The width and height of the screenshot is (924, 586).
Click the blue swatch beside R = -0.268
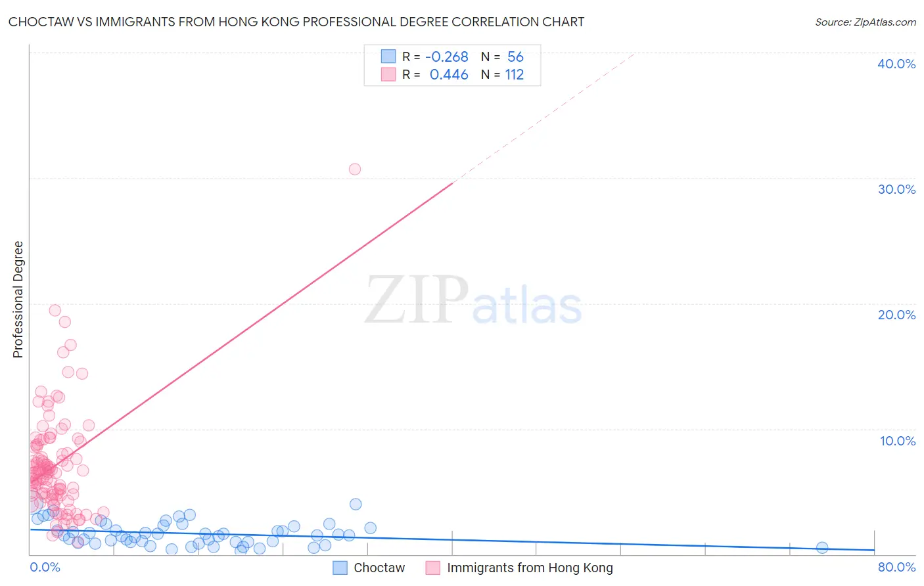pos(388,56)
